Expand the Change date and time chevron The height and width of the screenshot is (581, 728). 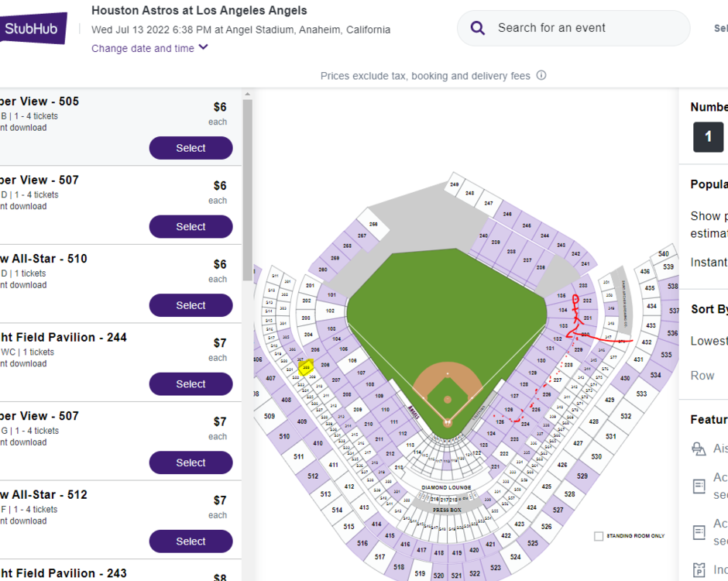pos(204,48)
